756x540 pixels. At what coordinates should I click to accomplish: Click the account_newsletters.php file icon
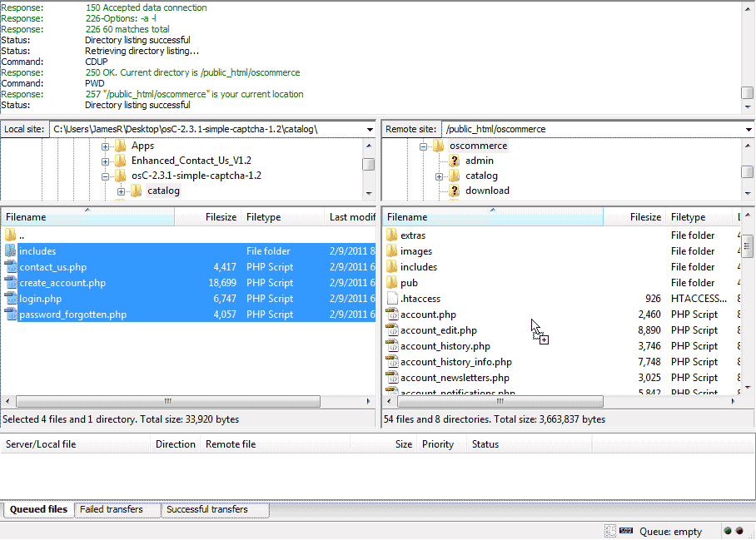pos(392,378)
